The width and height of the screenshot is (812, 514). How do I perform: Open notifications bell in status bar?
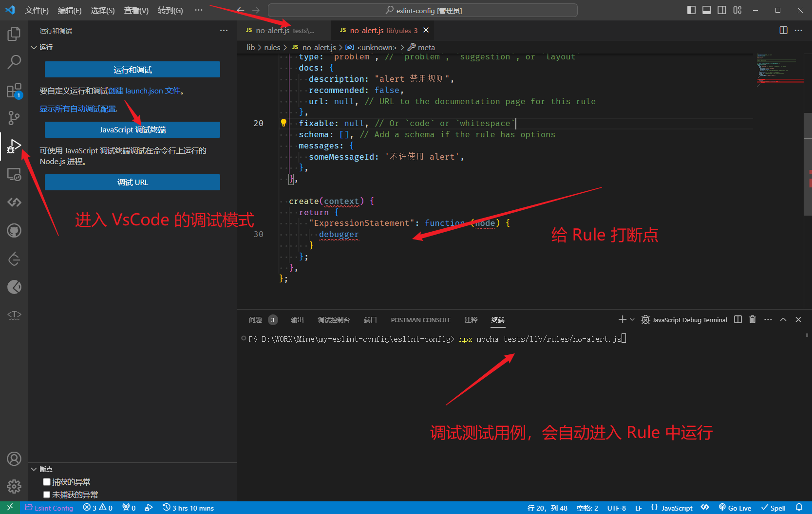799,508
